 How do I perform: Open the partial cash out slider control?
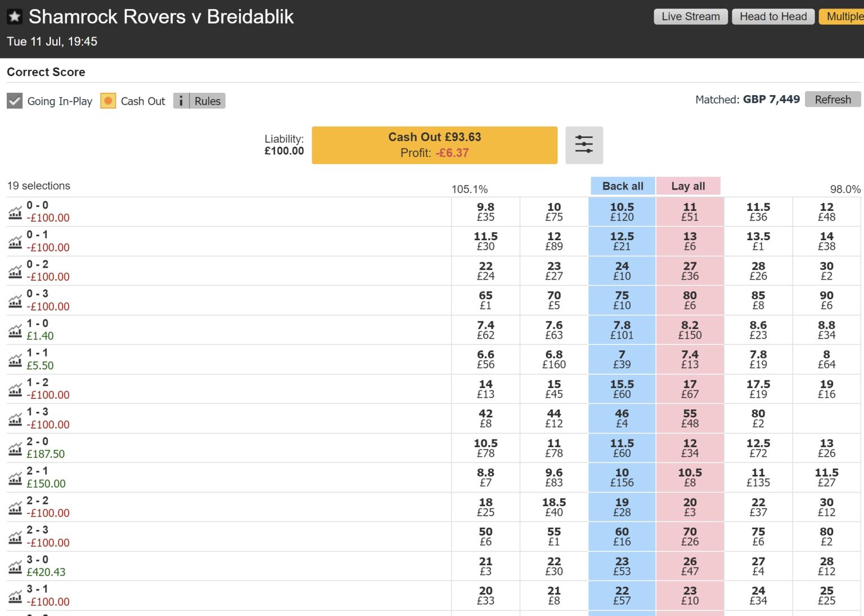coord(584,145)
